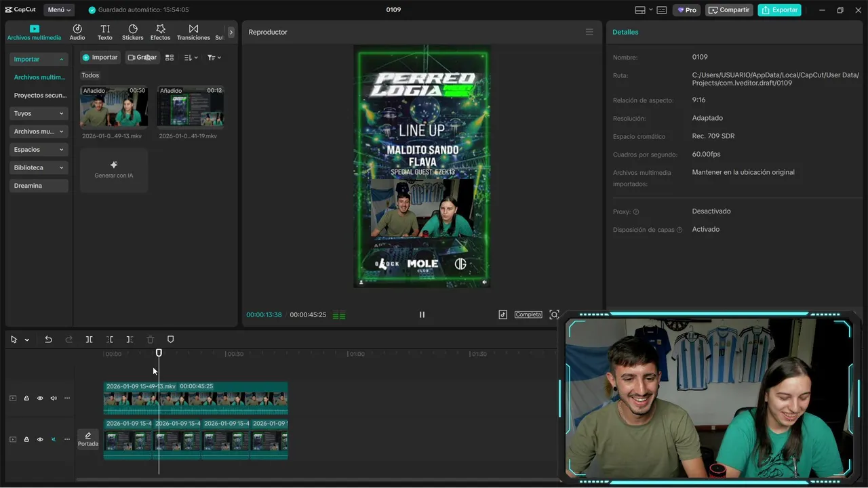Split clip at playhead
Viewport: 868px width, 488px height.
click(x=89, y=340)
